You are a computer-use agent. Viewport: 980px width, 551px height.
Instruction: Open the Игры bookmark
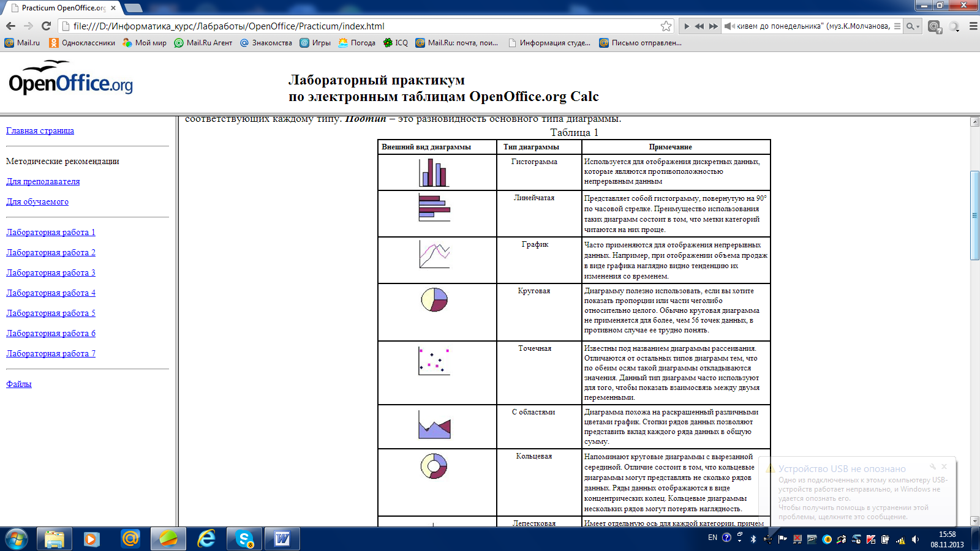click(315, 43)
